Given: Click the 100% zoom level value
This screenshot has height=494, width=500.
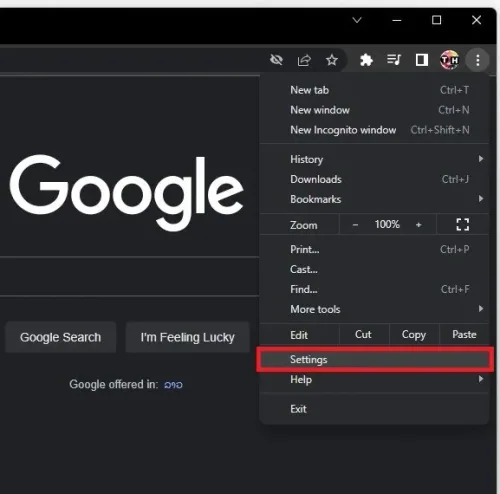Looking at the screenshot, I should tap(387, 224).
